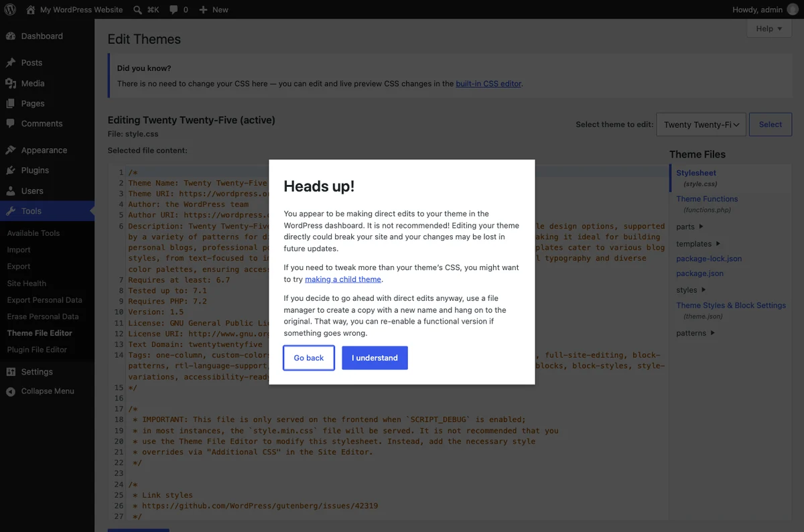Open the comments bubble icon in admin bar

[174, 9]
